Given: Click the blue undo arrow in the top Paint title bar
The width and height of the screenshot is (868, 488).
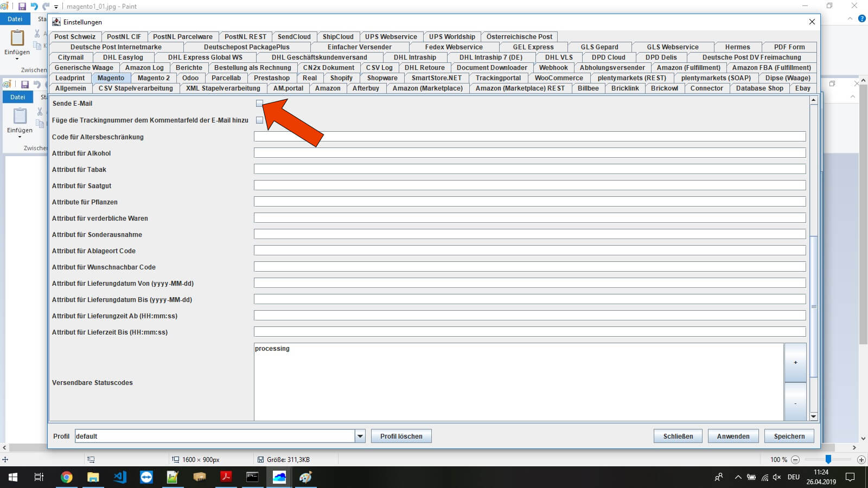Looking at the screenshot, I should point(34,7).
